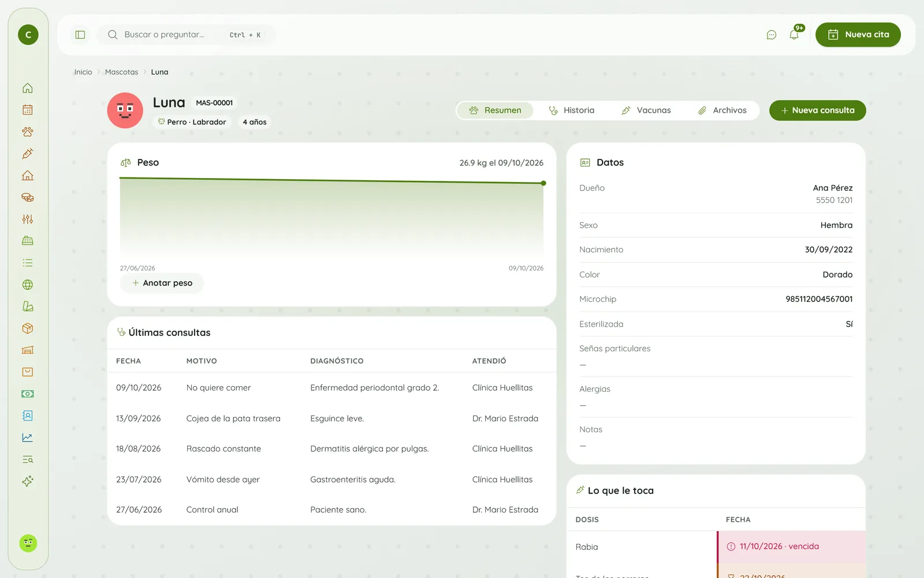Screen dimensions: 924x578
Task: Open the Vacunas tab
Action: 646,110
